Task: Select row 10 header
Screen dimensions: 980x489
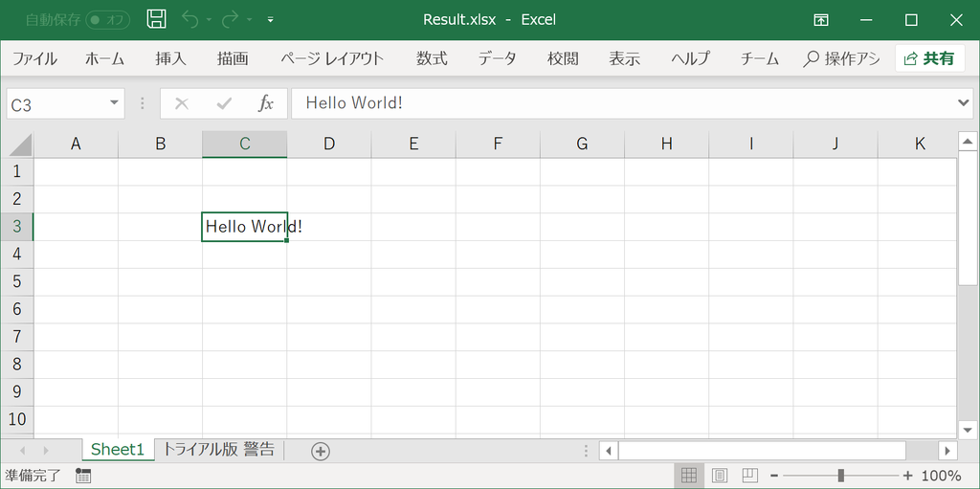Action: point(17,419)
